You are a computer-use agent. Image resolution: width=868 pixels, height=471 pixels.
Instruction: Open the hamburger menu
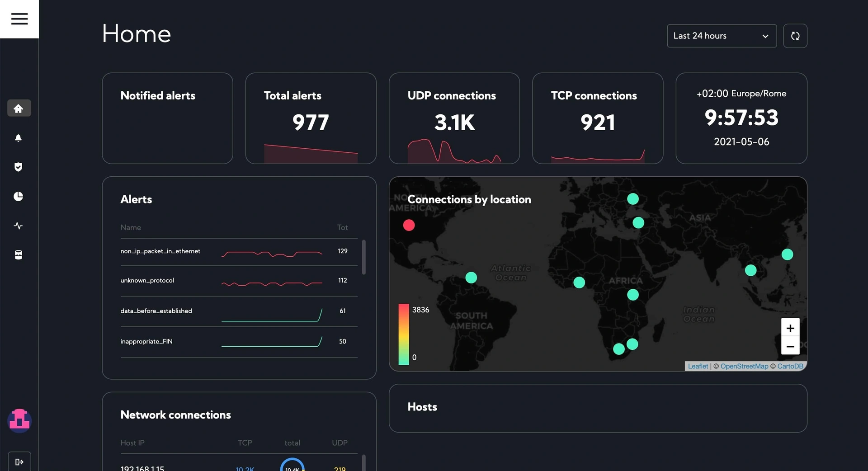(x=19, y=19)
